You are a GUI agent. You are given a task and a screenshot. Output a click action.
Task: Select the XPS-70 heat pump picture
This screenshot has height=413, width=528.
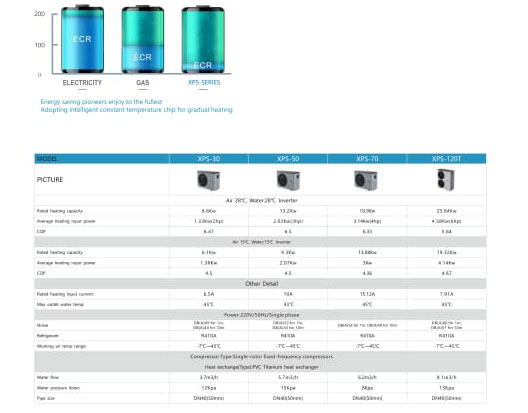pyautogui.click(x=366, y=180)
